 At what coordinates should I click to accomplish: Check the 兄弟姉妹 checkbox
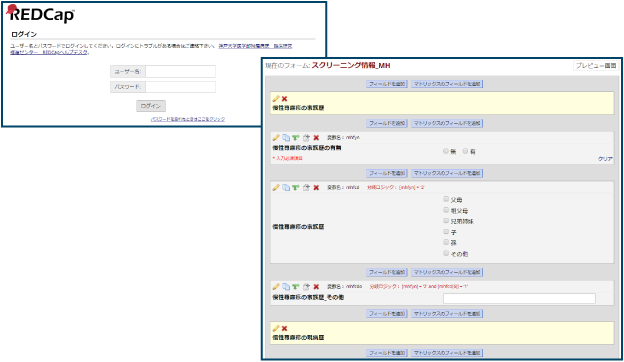pos(446,221)
